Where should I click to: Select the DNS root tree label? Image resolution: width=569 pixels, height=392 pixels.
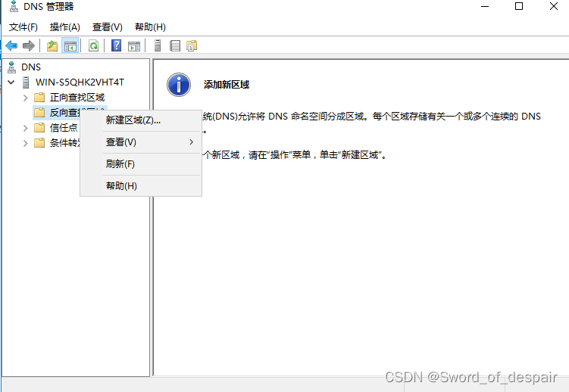point(31,67)
